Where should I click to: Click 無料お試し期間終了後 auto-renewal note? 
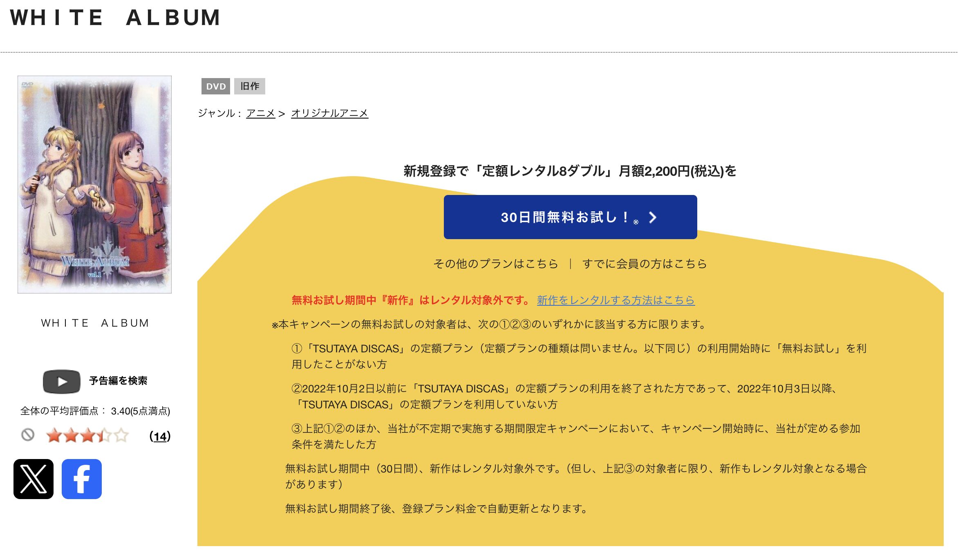tap(436, 508)
